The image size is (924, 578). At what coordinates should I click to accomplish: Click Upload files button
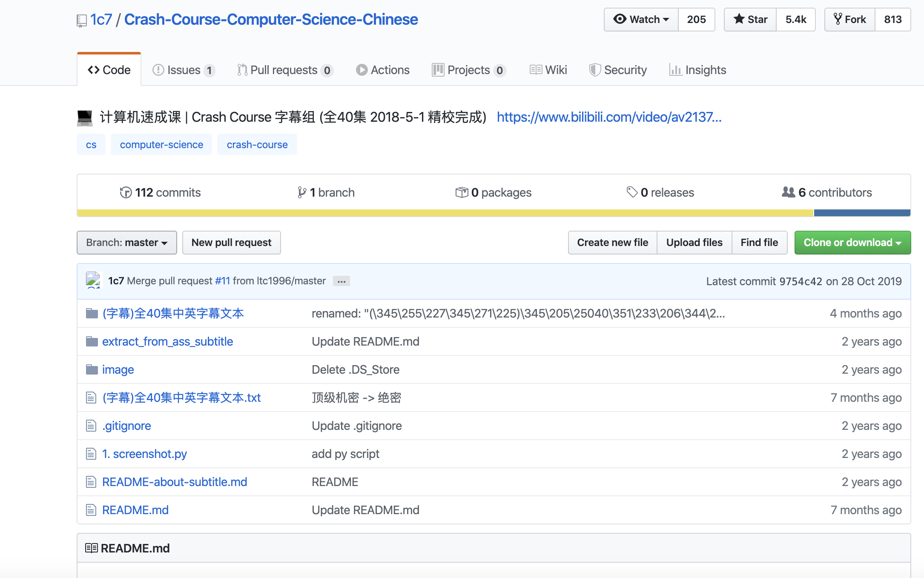click(x=694, y=243)
